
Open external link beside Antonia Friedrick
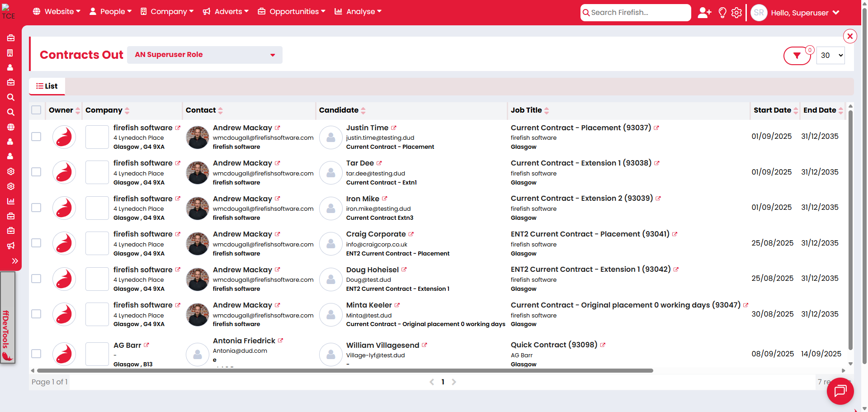280,341
